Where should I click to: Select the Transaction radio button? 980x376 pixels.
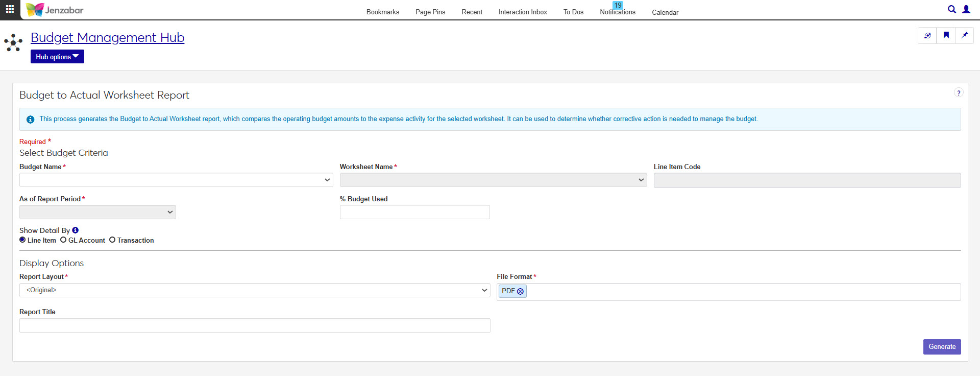coord(112,240)
